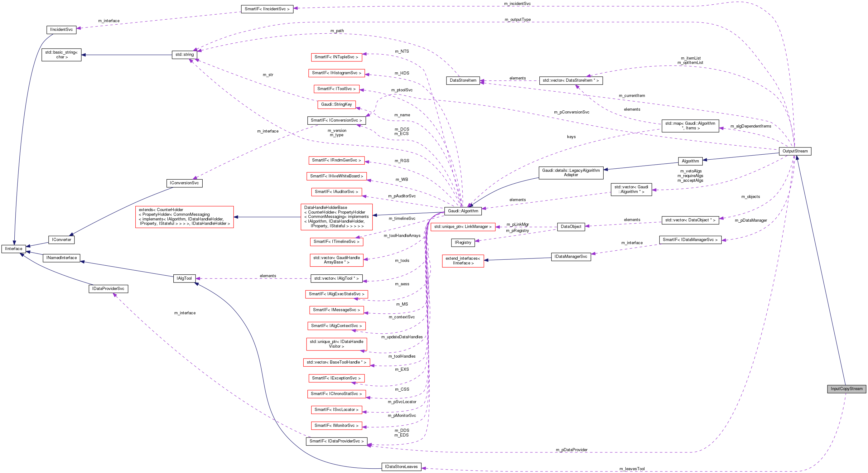
Task: Select the IConverter node
Action: point(62,239)
